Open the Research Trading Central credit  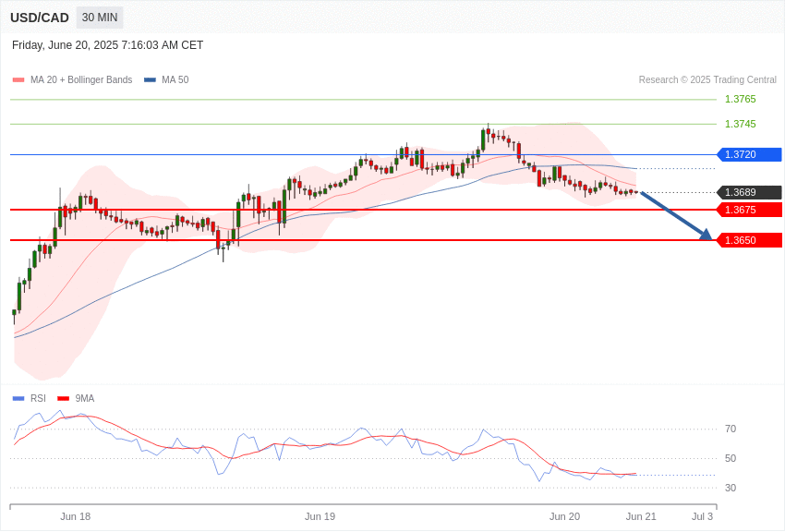(x=707, y=80)
